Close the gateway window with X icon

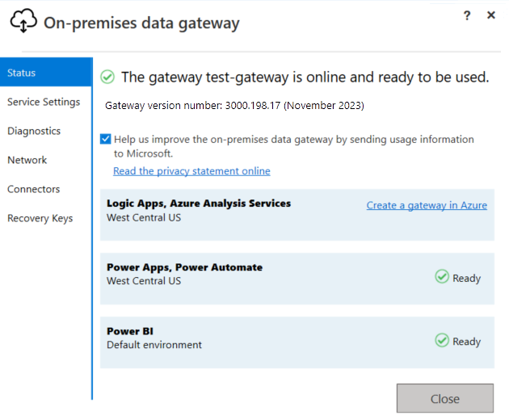coord(491,15)
